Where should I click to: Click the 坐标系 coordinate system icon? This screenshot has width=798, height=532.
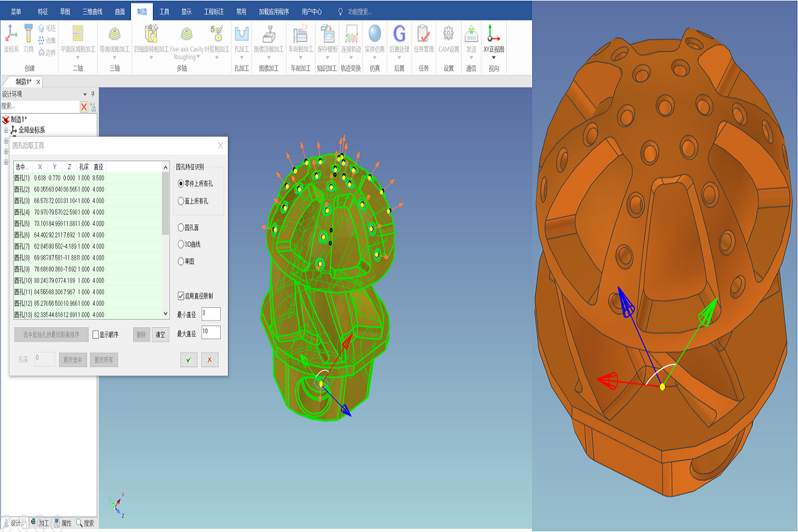(x=11, y=35)
